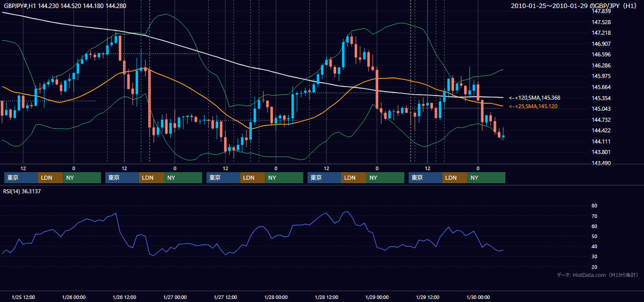Click the 東京 session block above 1/29 12:00

point(426,178)
